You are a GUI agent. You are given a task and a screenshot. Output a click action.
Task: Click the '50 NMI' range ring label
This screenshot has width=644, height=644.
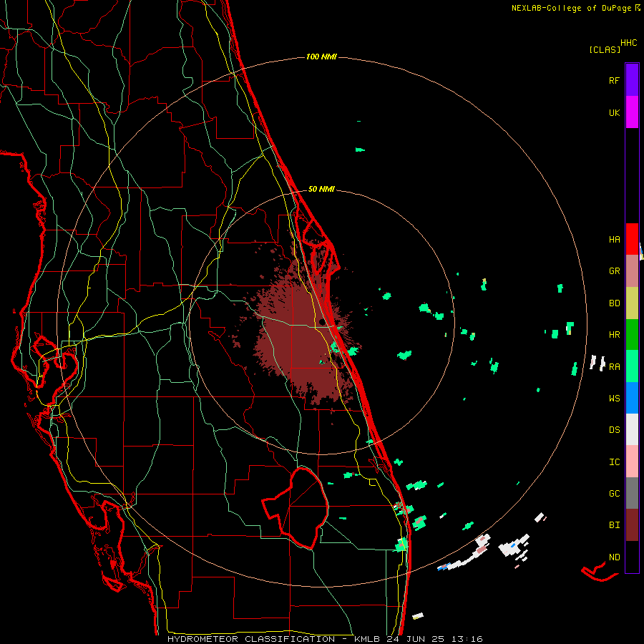tap(321, 189)
